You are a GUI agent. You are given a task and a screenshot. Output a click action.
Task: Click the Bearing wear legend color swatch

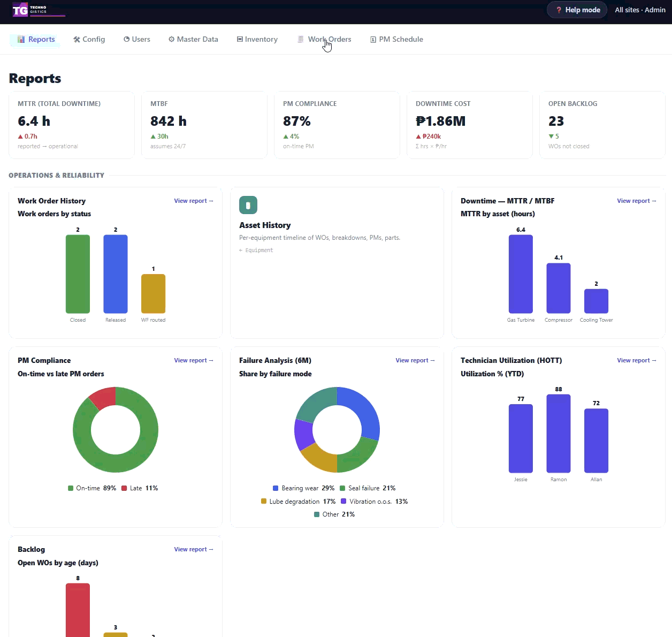pyautogui.click(x=276, y=488)
